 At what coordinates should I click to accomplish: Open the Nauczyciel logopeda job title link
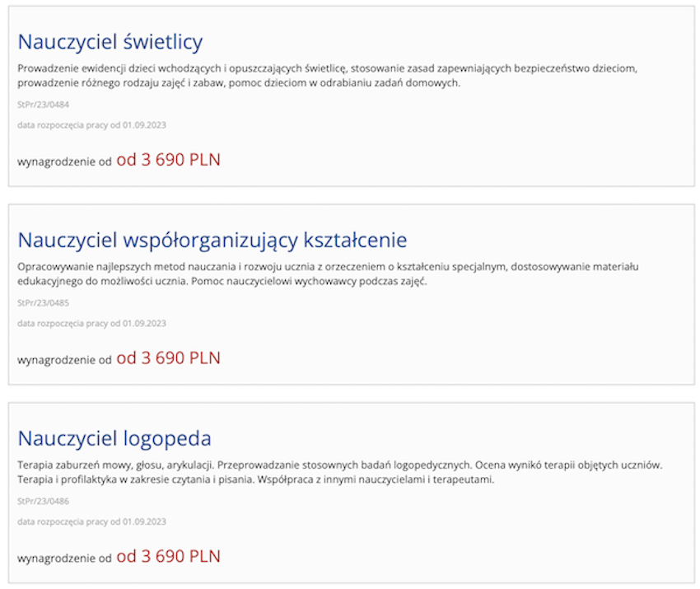click(x=114, y=438)
